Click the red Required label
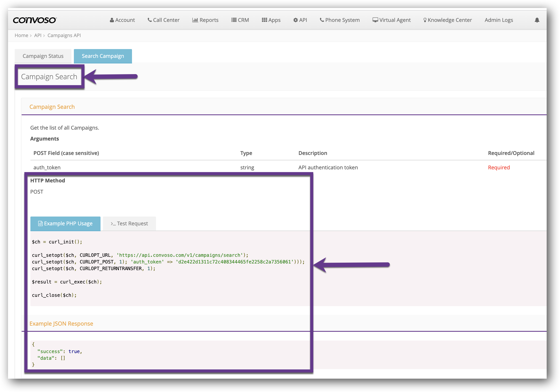This screenshot has height=392, width=560. 499,167
